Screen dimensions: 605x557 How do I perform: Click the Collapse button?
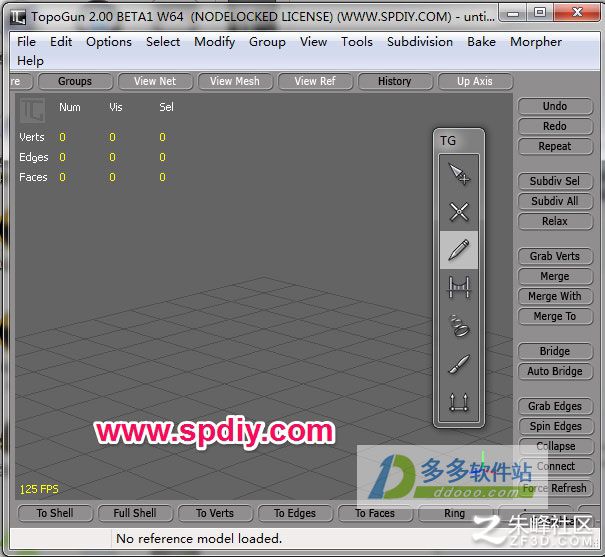[x=556, y=446]
